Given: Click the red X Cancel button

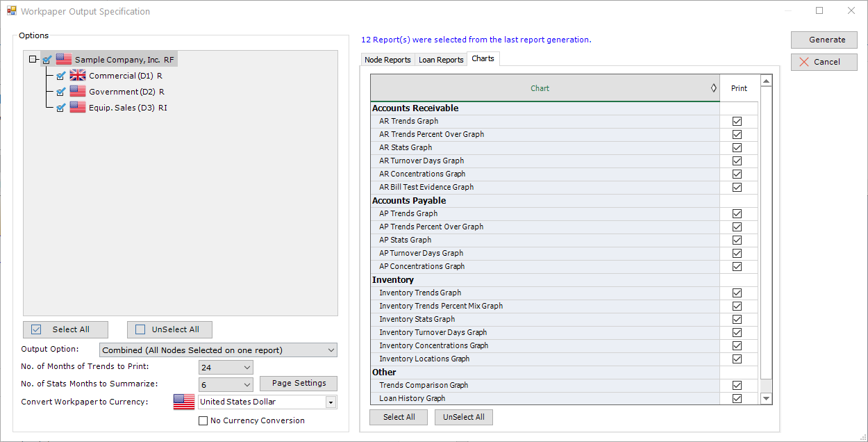Looking at the screenshot, I should tap(824, 62).
